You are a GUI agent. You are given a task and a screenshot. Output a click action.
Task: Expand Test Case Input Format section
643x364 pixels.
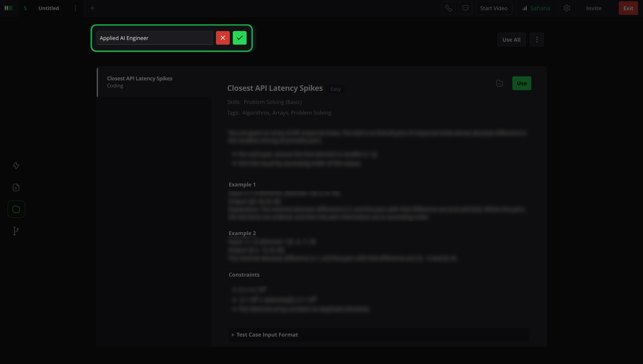267,334
